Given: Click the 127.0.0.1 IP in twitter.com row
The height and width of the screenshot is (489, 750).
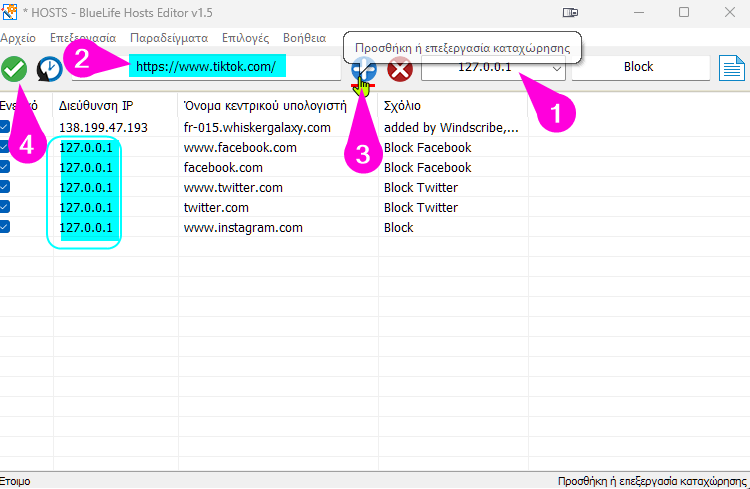Looking at the screenshot, I should (x=86, y=208).
